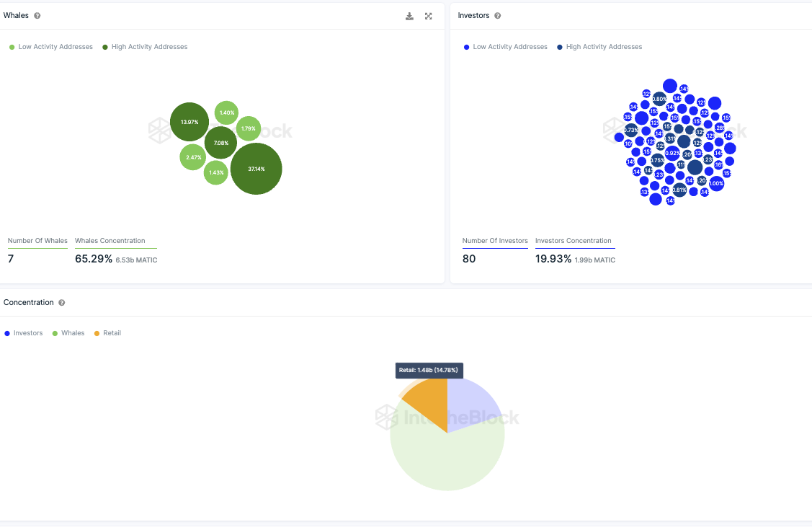Select the 1.40% whale bubble
This screenshot has width=812, height=530.
click(227, 112)
